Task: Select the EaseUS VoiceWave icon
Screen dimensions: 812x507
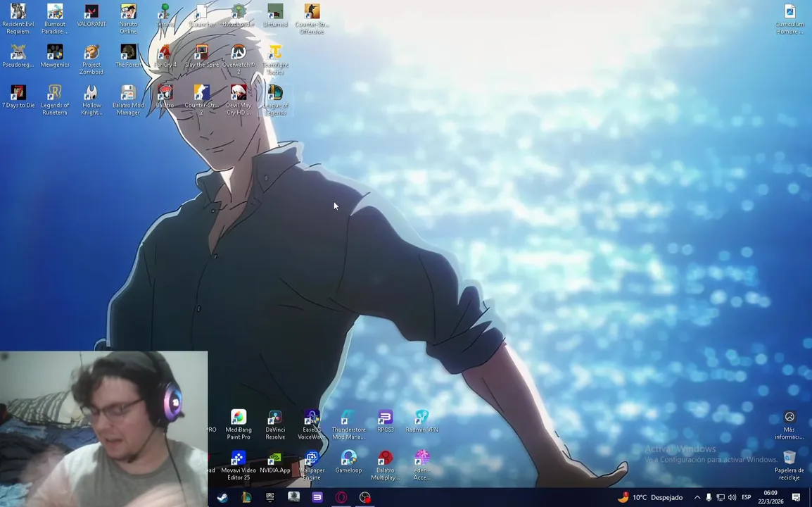Action: point(312,425)
